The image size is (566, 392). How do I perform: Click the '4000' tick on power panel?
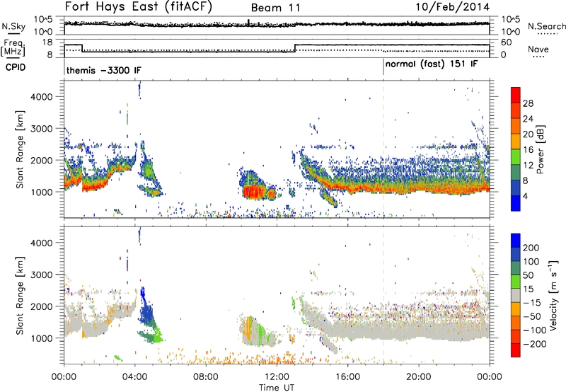(x=41, y=97)
